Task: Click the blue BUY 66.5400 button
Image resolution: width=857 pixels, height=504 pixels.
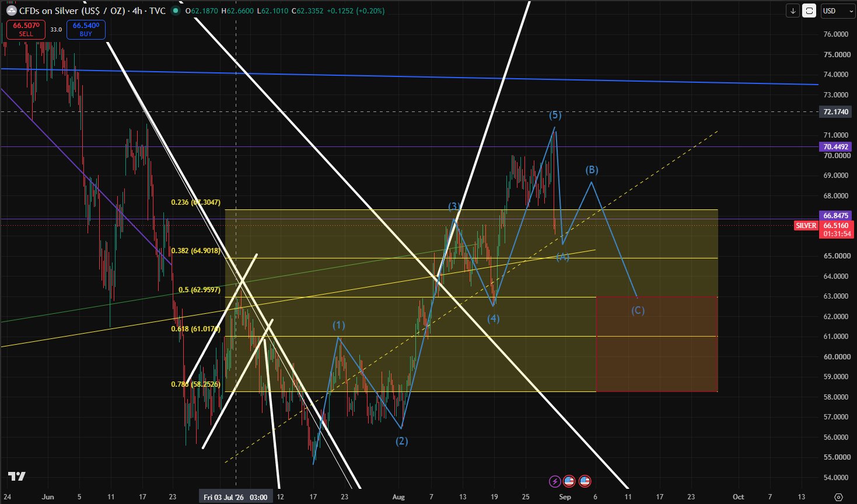Action: [86, 29]
